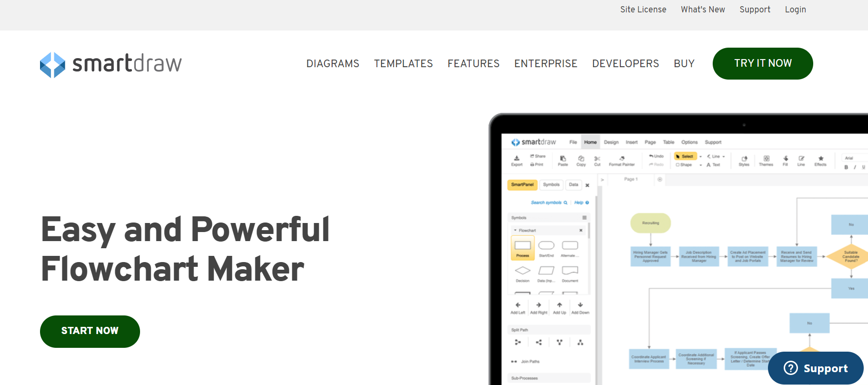Open the Support link in the top bar

point(755,10)
